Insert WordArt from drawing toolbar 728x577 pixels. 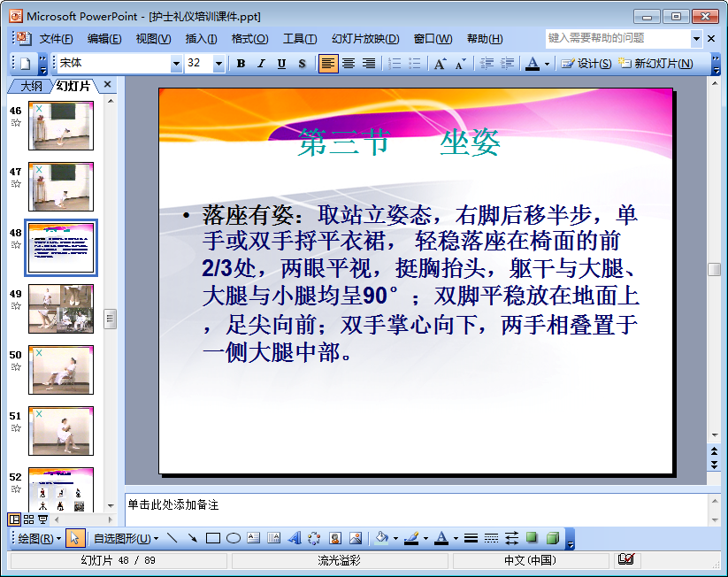pos(295,538)
